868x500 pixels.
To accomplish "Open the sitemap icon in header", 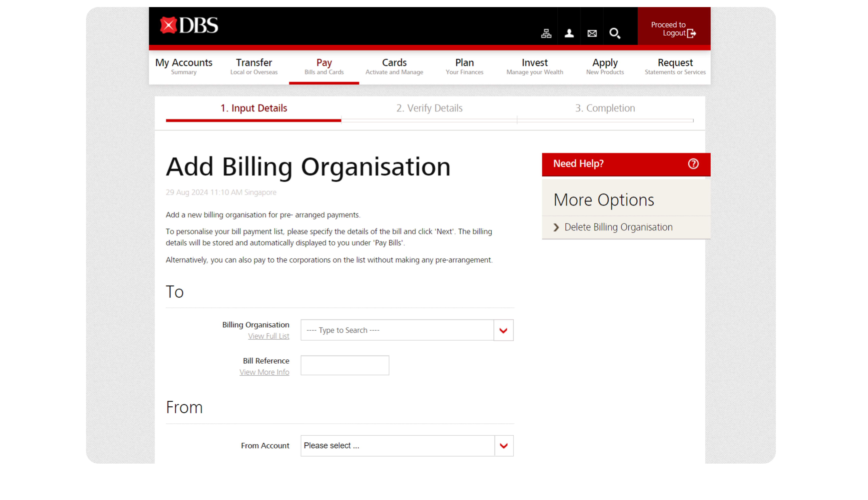I will pos(546,33).
